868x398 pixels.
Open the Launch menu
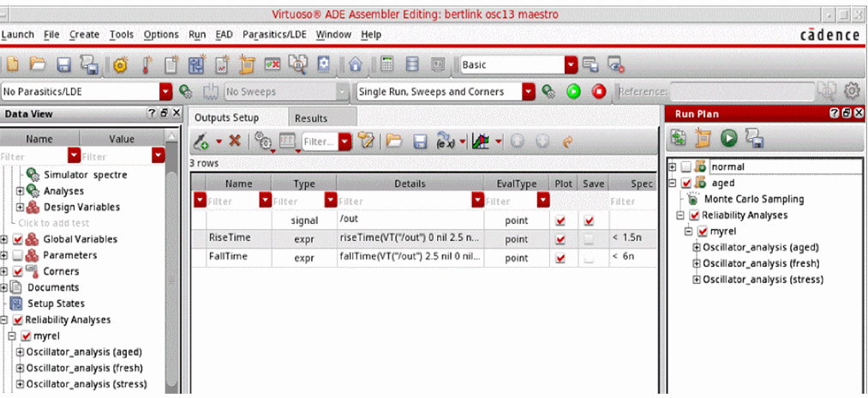click(x=18, y=34)
